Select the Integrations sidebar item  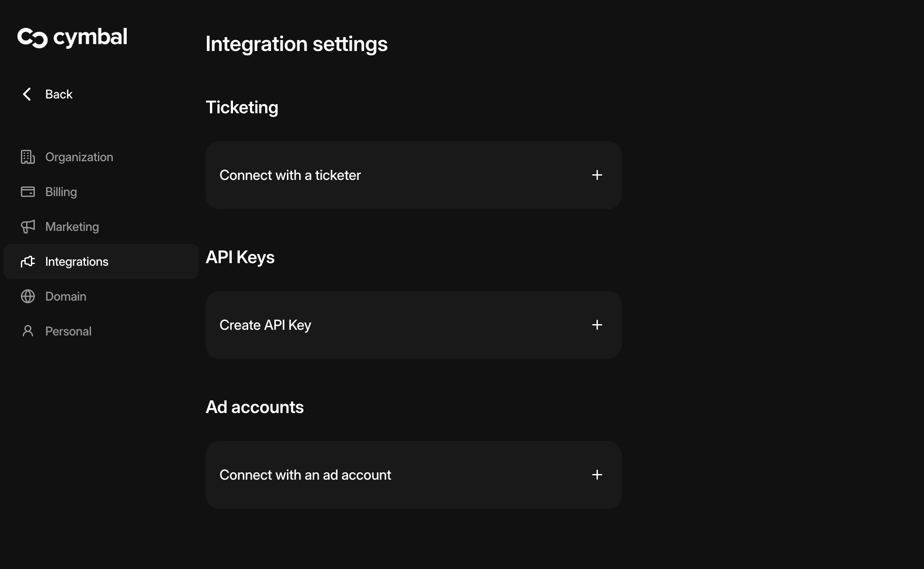click(77, 261)
